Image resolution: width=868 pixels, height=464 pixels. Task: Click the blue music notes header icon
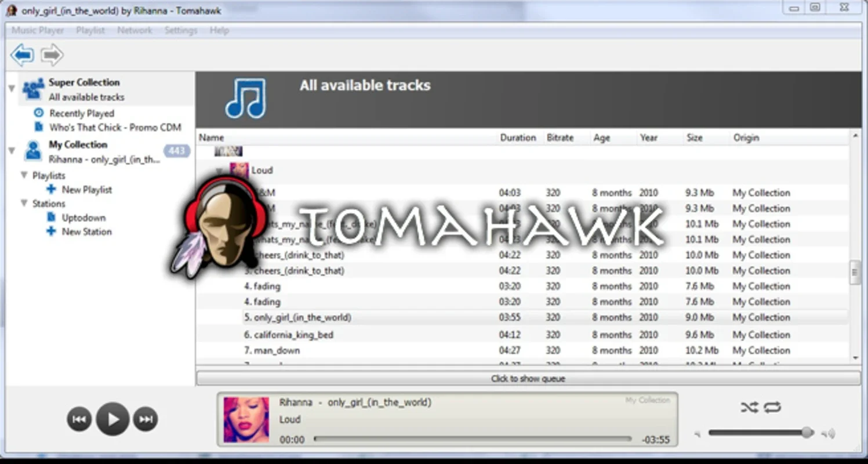point(245,98)
